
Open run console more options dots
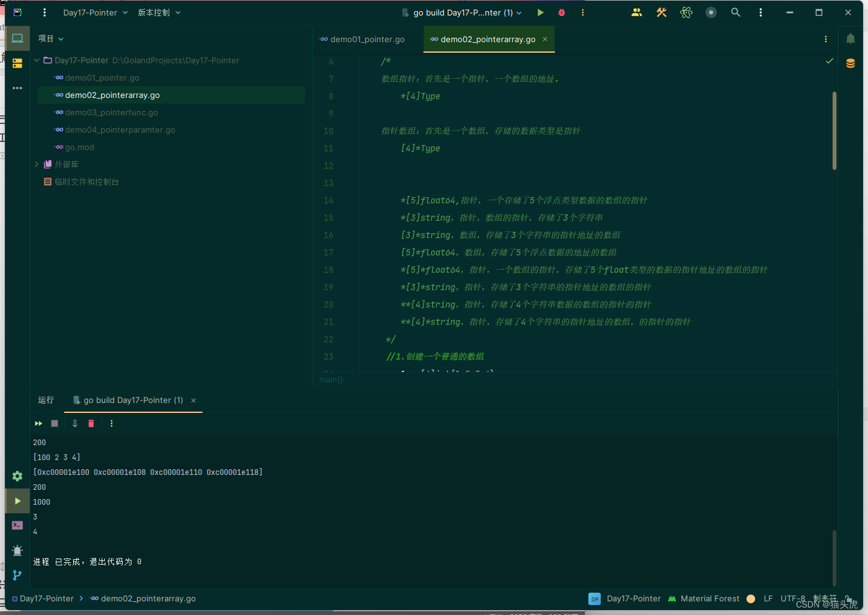pyautogui.click(x=112, y=423)
